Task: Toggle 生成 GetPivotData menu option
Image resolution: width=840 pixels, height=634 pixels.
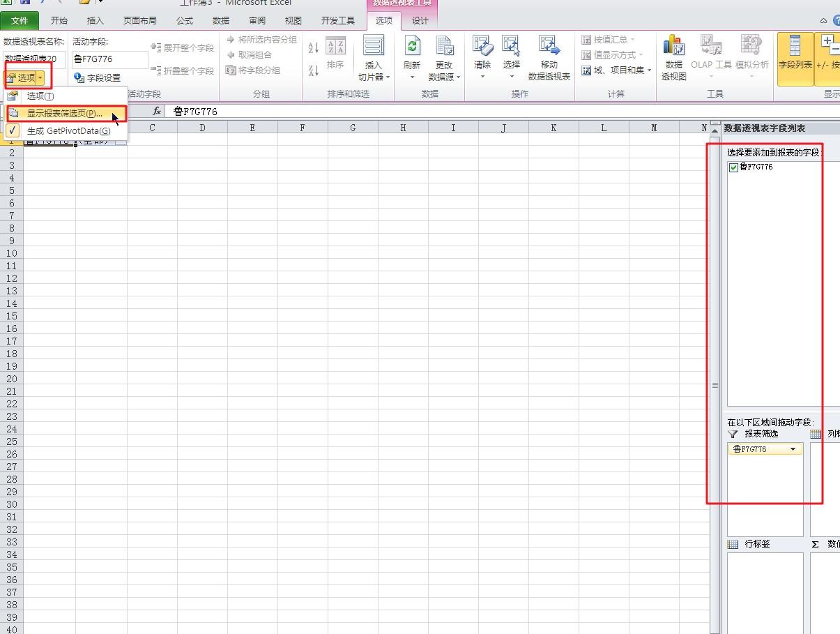Action: (x=66, y=130)
